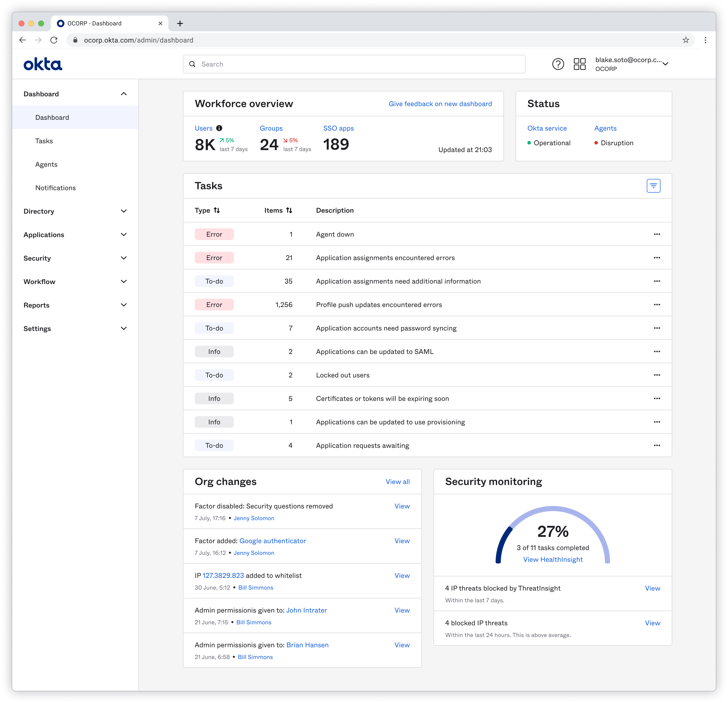Open View all org changes

[398, 481]
